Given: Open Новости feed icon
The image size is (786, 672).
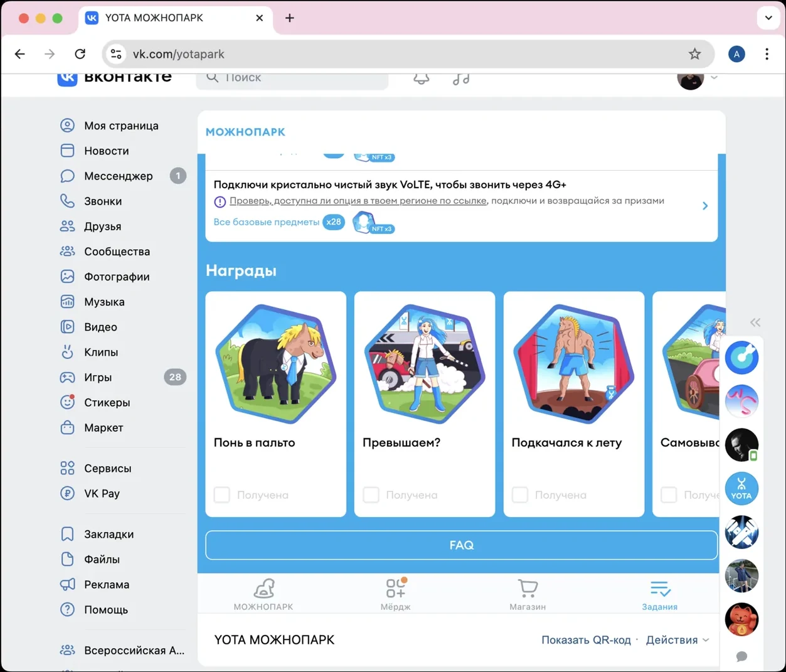Looking at the screenshot, I should point(67,151).
